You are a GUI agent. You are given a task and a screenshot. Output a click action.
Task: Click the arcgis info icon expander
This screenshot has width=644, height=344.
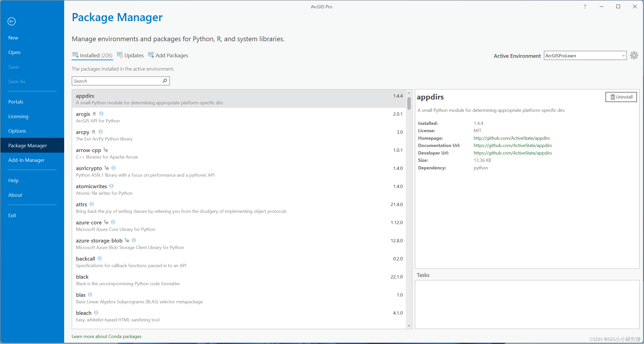point(101,114)
